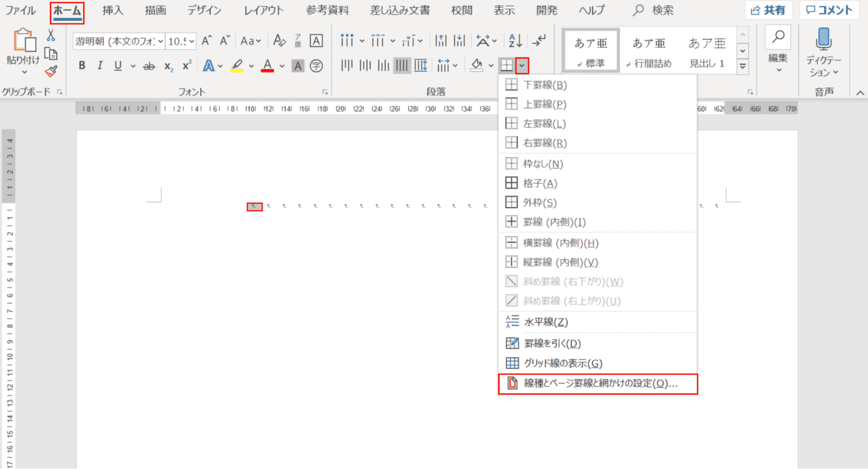
Task: Increase font size with the A^ icon
Action: pyautogui.click(x=207, y=41)
